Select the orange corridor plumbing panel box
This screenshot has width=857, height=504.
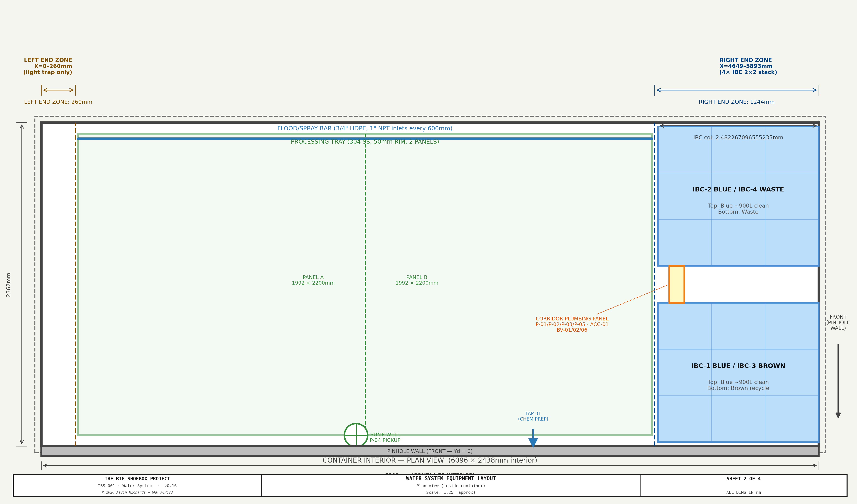click(x=676, y=284)
